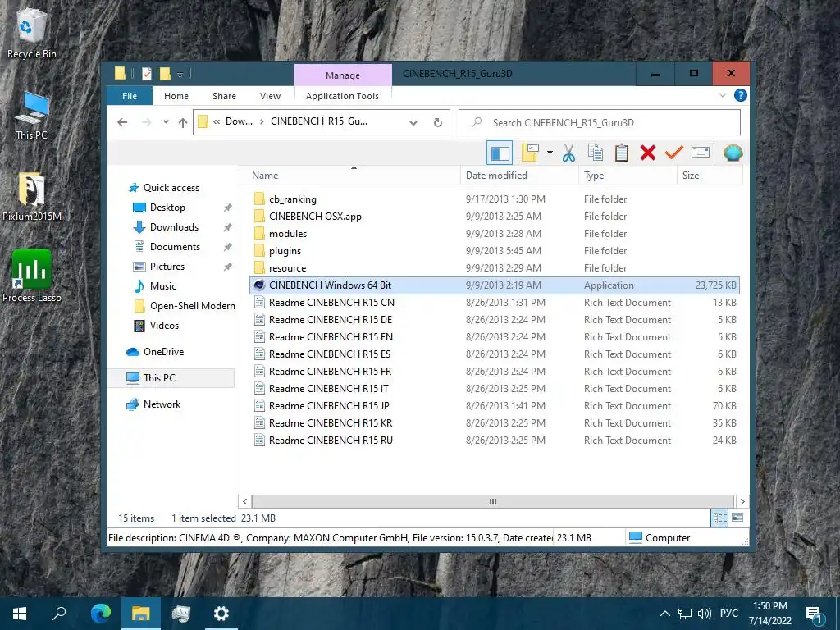The width and height of the screenshot is (840, 630).
Task: Switch to the Home ribbon tab
Action: pyautogui.click(x=176, y=96)
